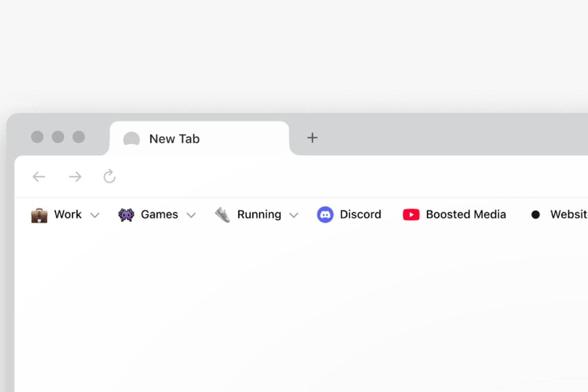Click the New Tab favicon placeholder
Image resolution: width=588 pixels, height=392 pixels.
point(131,139)
